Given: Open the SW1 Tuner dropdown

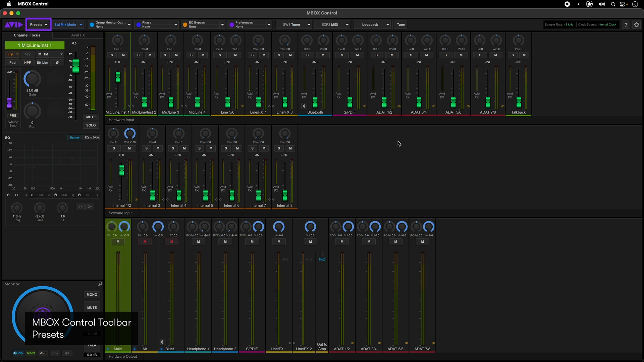Looking at the screenshot, I should click(293, 24).
